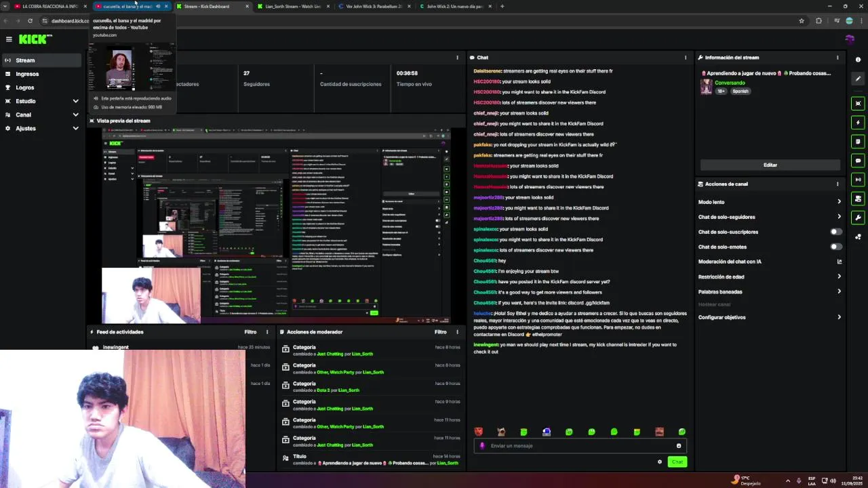The height and width of the screenshot is (488, 868).
Task: Select Stream in the left sidebar
Action: coord(41,60)
